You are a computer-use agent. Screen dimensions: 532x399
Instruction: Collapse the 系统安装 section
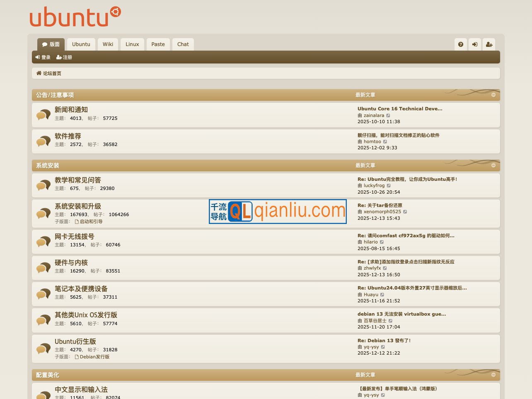[493, 165]
